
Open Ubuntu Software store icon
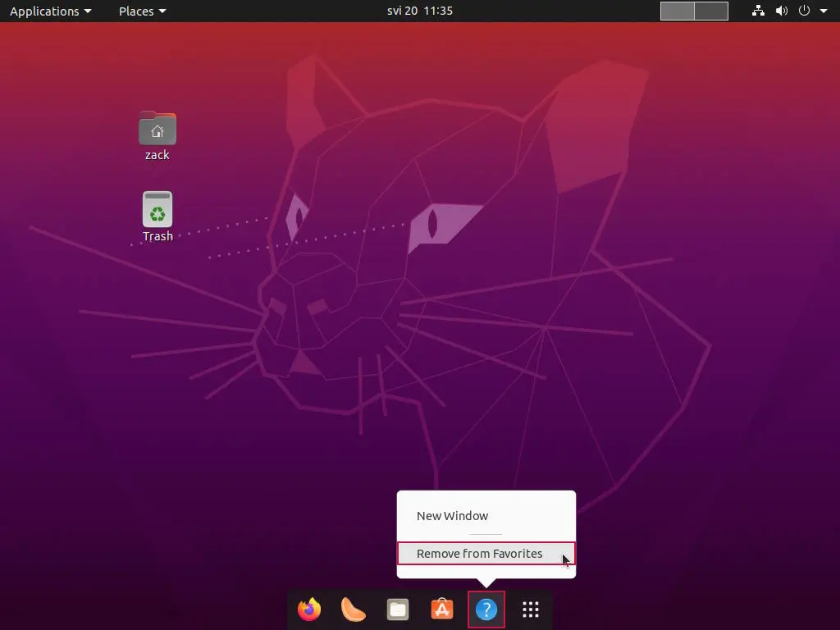point(442,609)
